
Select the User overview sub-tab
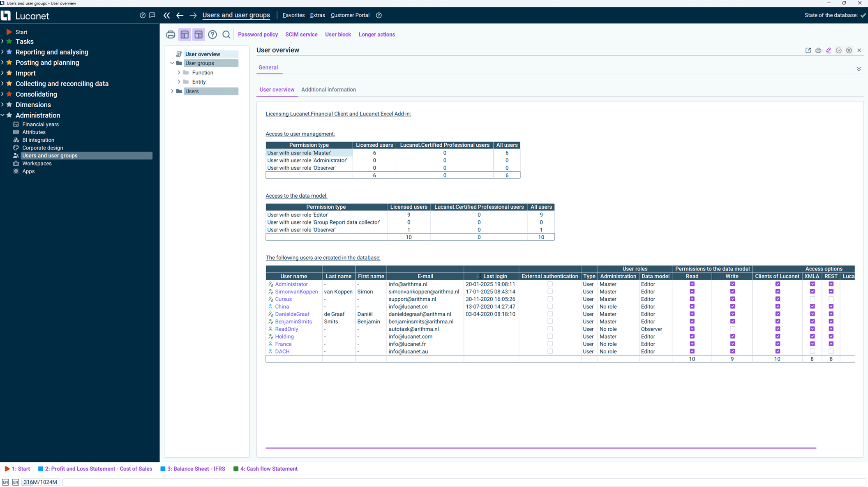(x=277, y=90)
